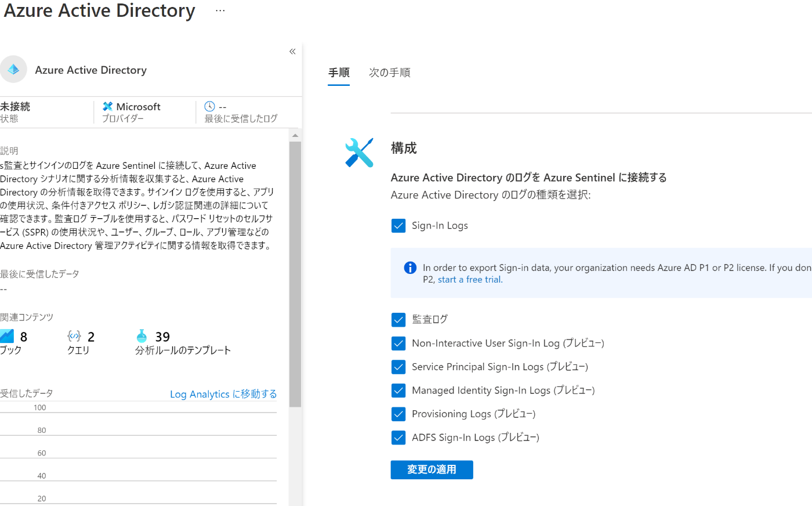Click the queries code icon next to 2
812x506 pixels.
click(74, 336)
